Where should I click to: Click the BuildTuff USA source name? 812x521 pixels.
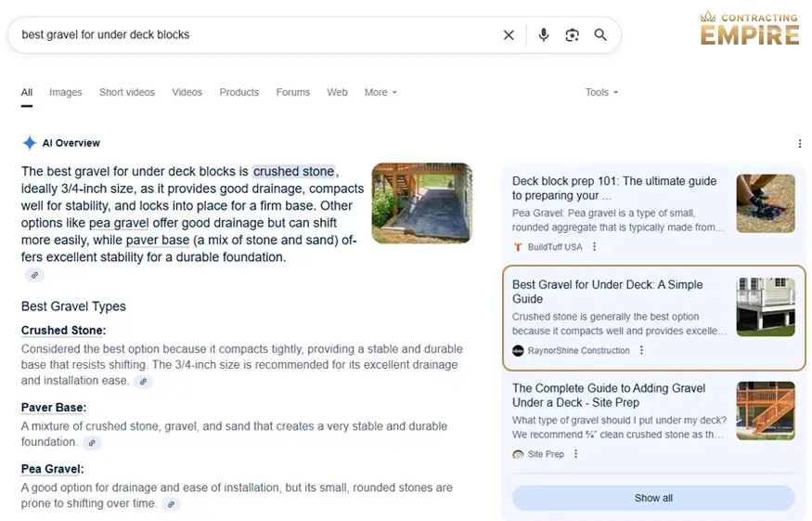click(x=555, y=247)
